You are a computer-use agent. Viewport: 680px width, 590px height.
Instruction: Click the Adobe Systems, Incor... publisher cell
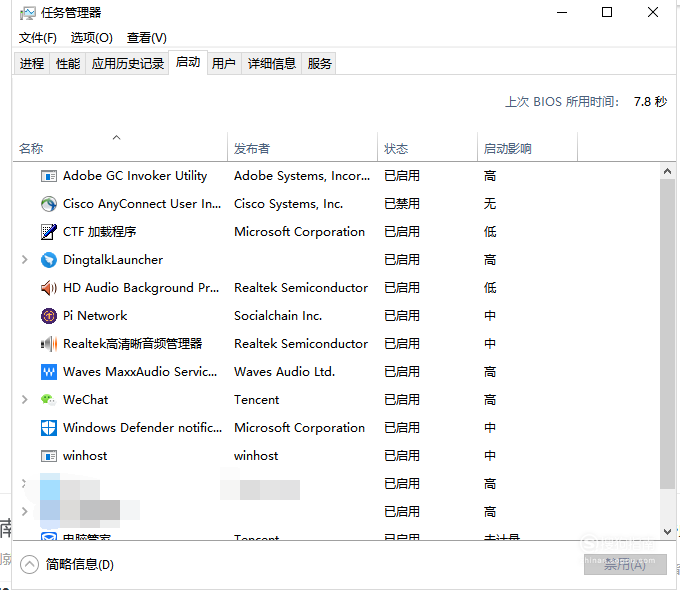click(302, 176)
